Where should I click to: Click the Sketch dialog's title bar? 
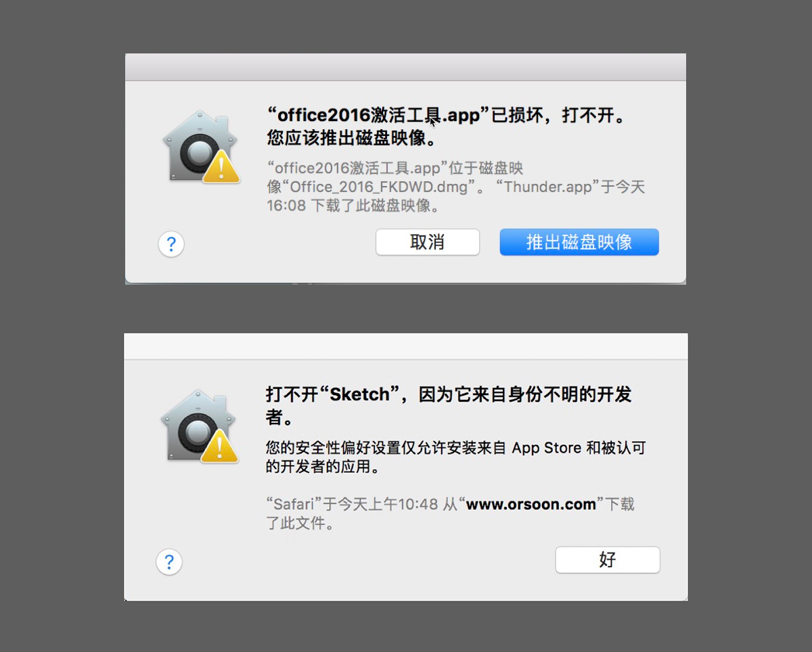(406, 346)
